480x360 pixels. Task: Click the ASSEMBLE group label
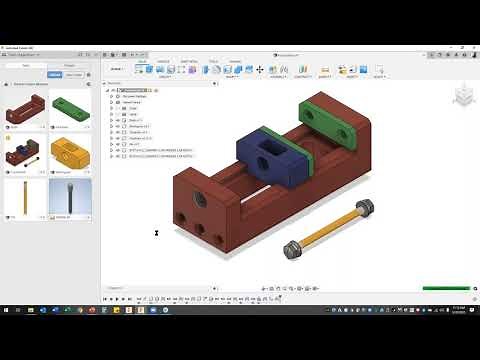point(278,77)
